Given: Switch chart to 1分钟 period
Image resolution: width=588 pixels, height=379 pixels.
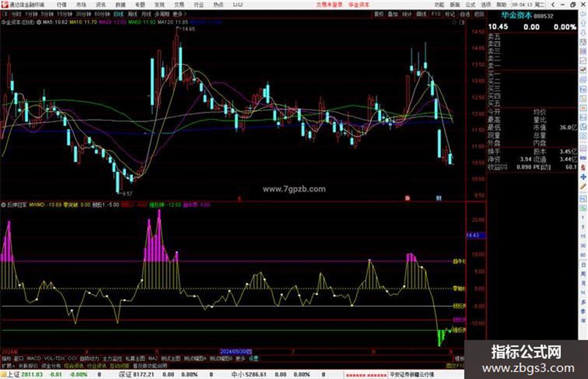Looking at the screenshot, I should tap(31, 14).
